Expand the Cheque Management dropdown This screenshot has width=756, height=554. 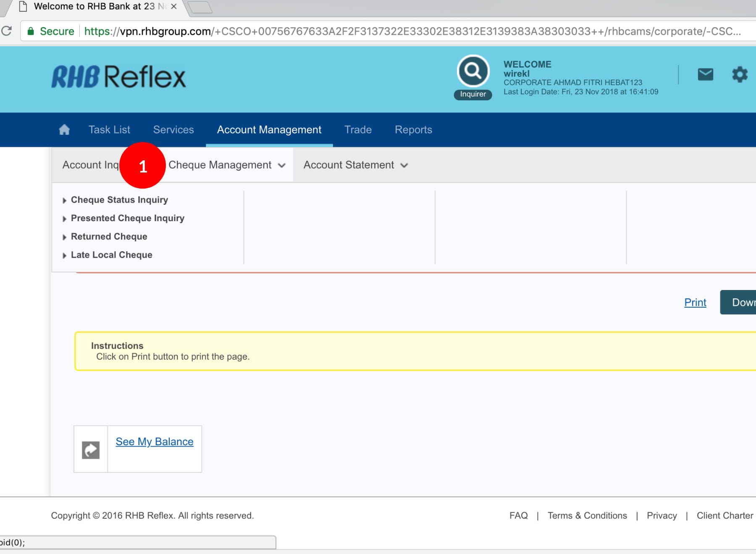(x=227, y=165)
